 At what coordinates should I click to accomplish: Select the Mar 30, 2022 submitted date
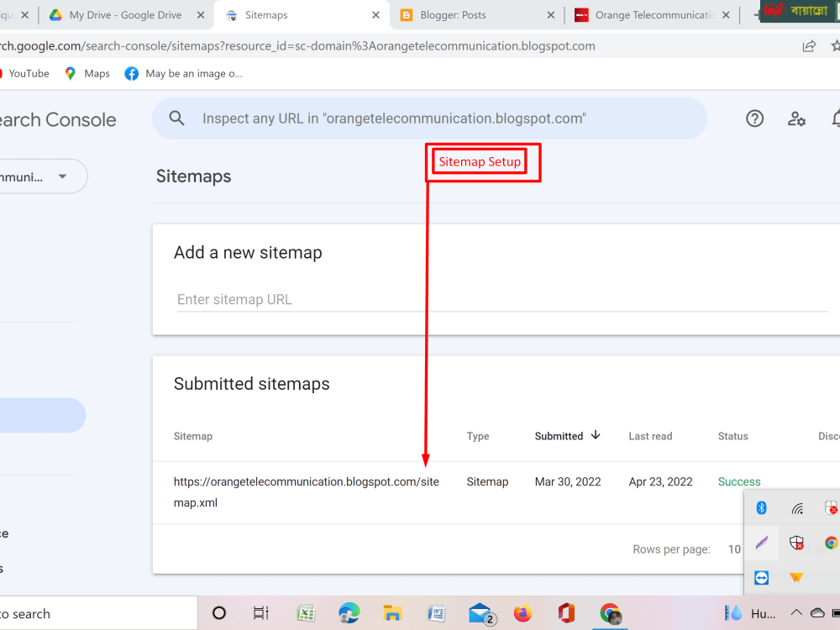tap(568, 481)
